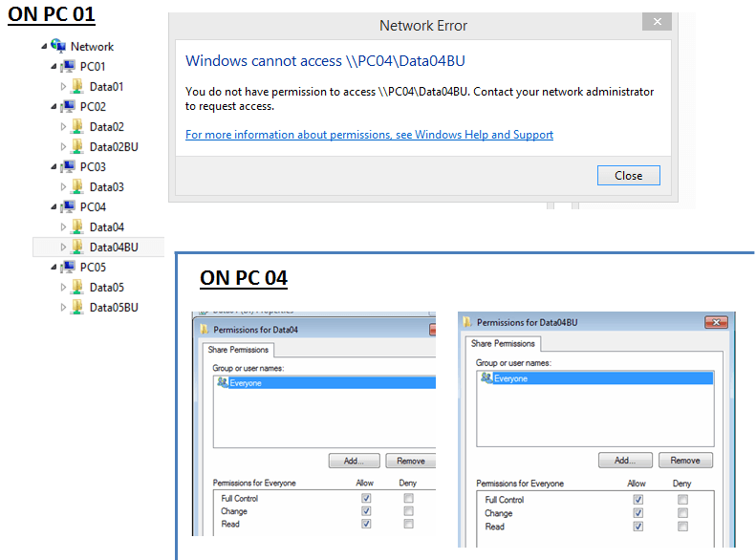Click the Data04 shared folder icon

click(x=77, y=226)
